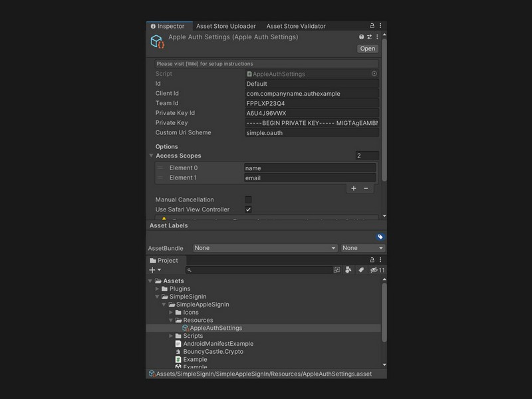Collapse the Access Scopes list
Image resolution: width=532 pixels, height=399 pixels.
(152, 156)
